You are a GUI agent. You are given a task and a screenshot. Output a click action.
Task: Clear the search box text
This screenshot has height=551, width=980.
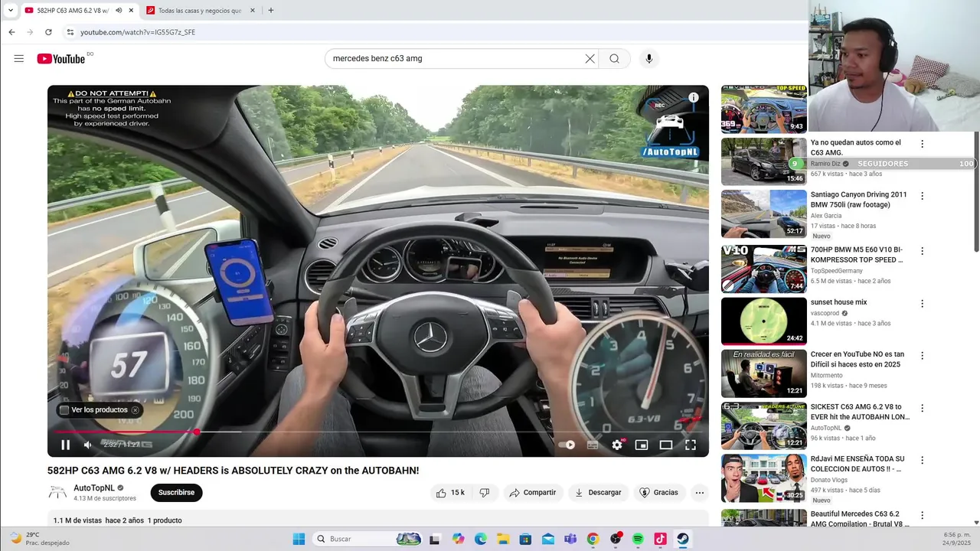tap(590, 59)
